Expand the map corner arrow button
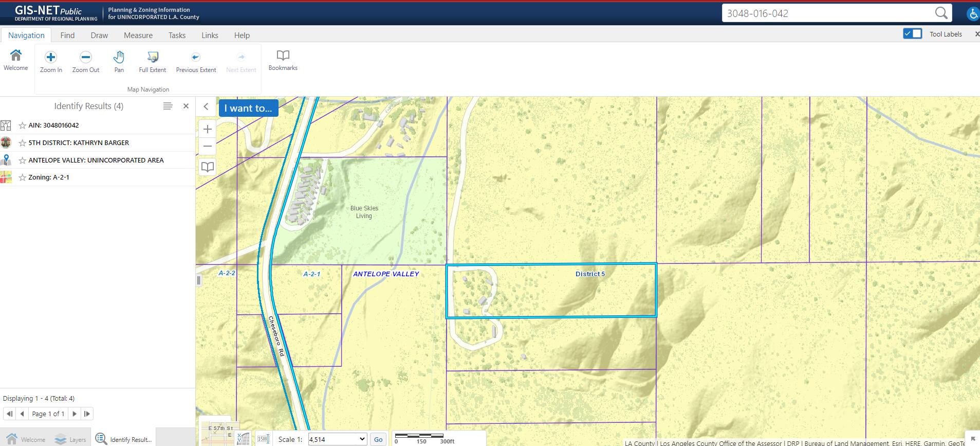The width and height of the screenshot is (980, 446). (973, 439)
